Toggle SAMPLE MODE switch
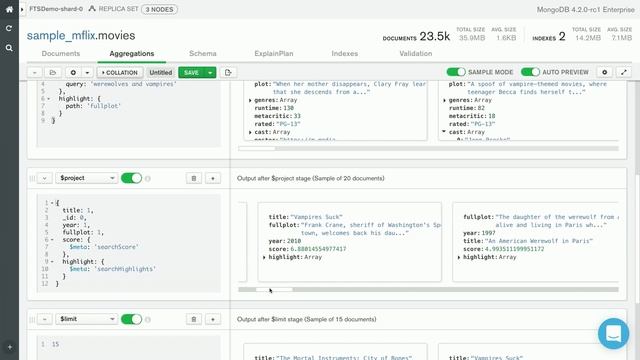 coord(456,72)
